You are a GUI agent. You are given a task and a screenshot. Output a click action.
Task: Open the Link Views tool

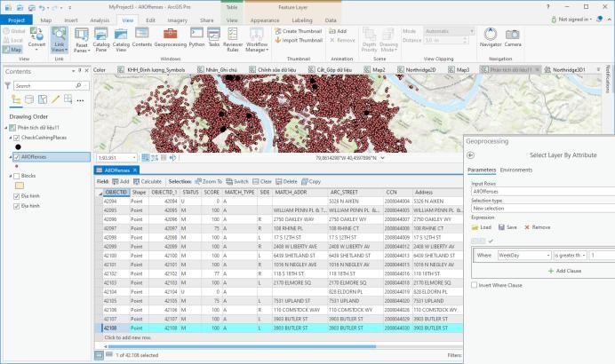coord(60,40)
